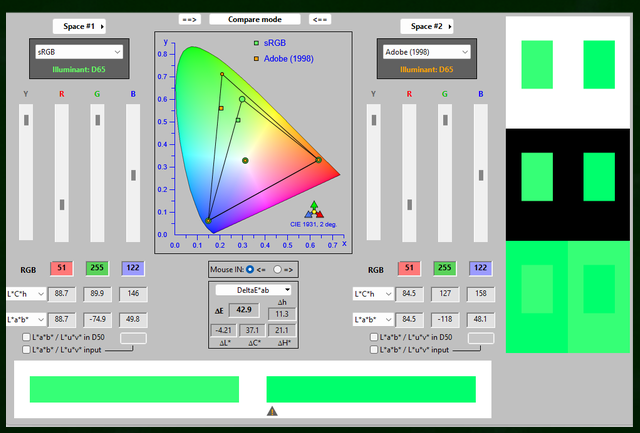Viewport: 640px width, 433px height.
Task: Open the sRGB color space dropdown
Action: click(79, 52)
